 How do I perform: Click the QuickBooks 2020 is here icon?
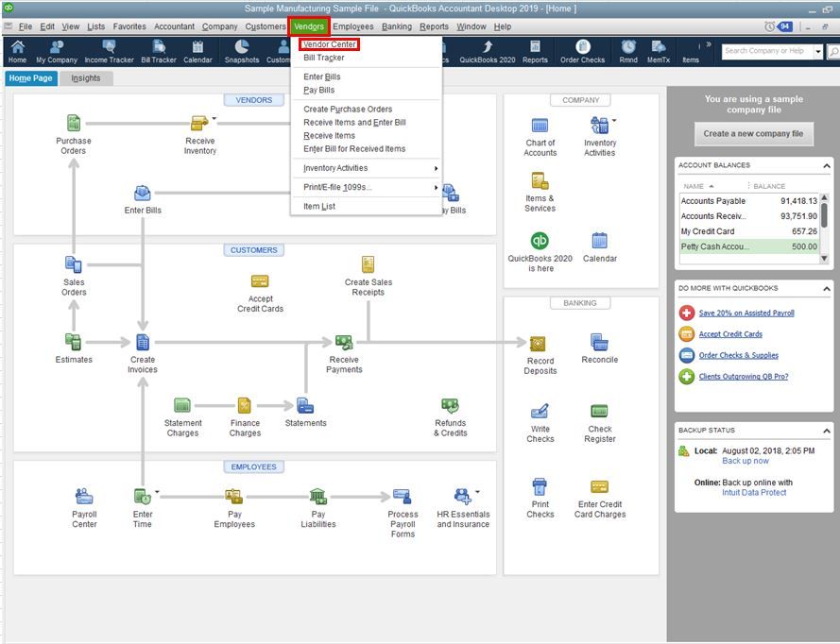[540, 241]
